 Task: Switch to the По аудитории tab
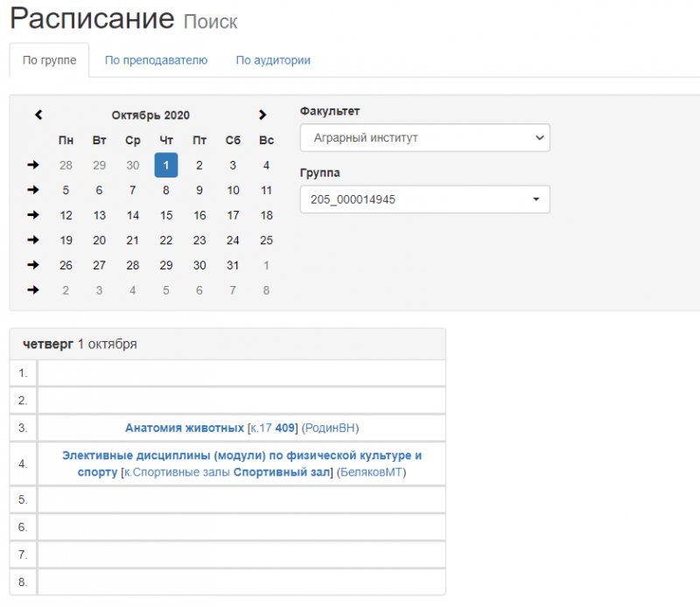(x=273, y=60)
